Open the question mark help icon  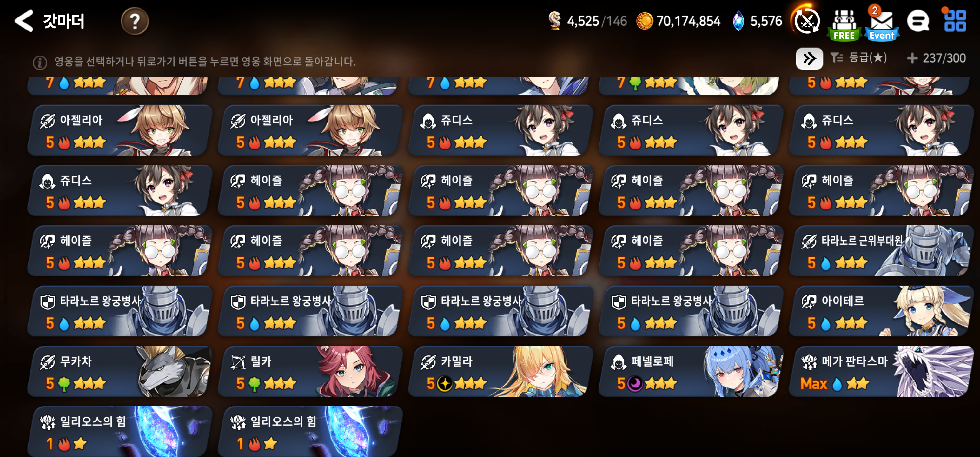coord(135,21)
